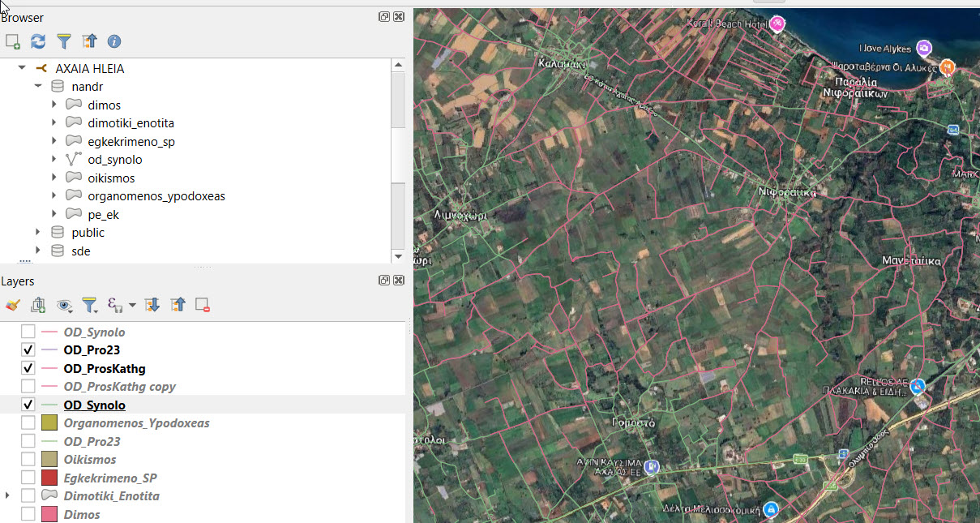
Task: Expand the public schema node
Action: point(38,233)
